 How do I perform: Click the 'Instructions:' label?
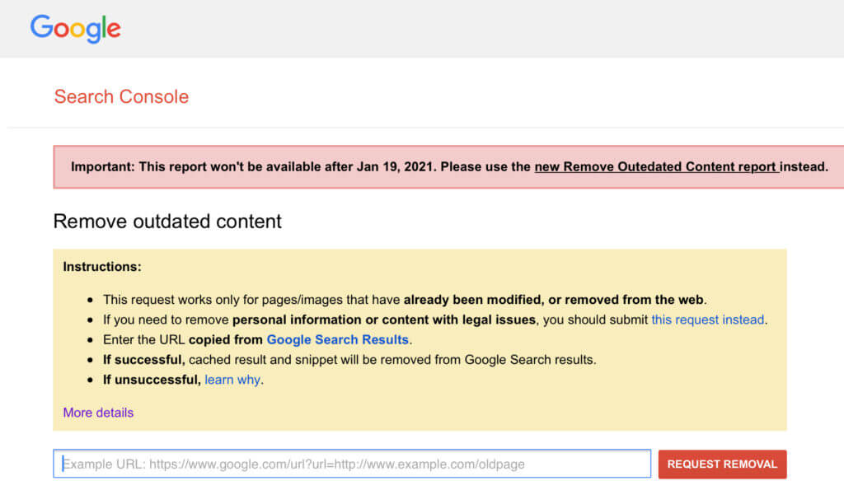102,267
